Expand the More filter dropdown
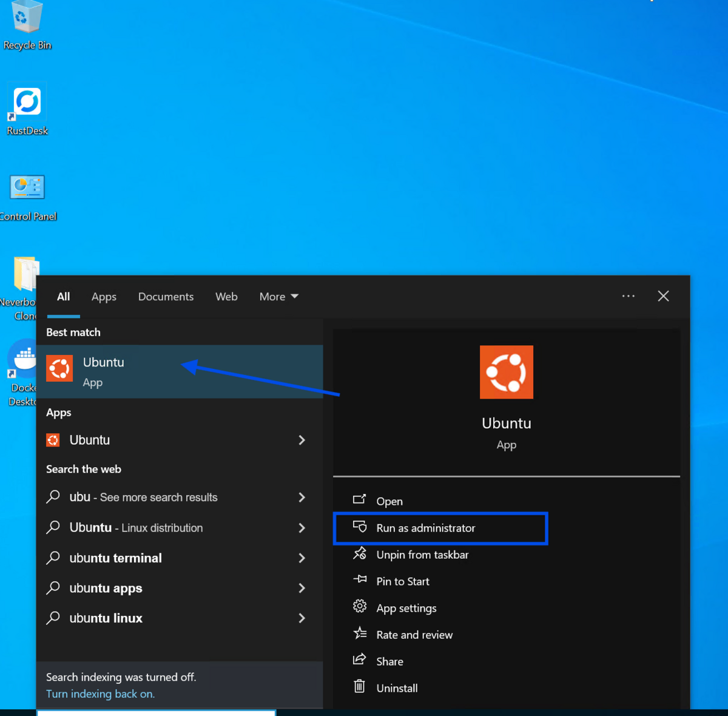This screenshot has width=728, height=716. pyautogui.click(x=278, y=297)
